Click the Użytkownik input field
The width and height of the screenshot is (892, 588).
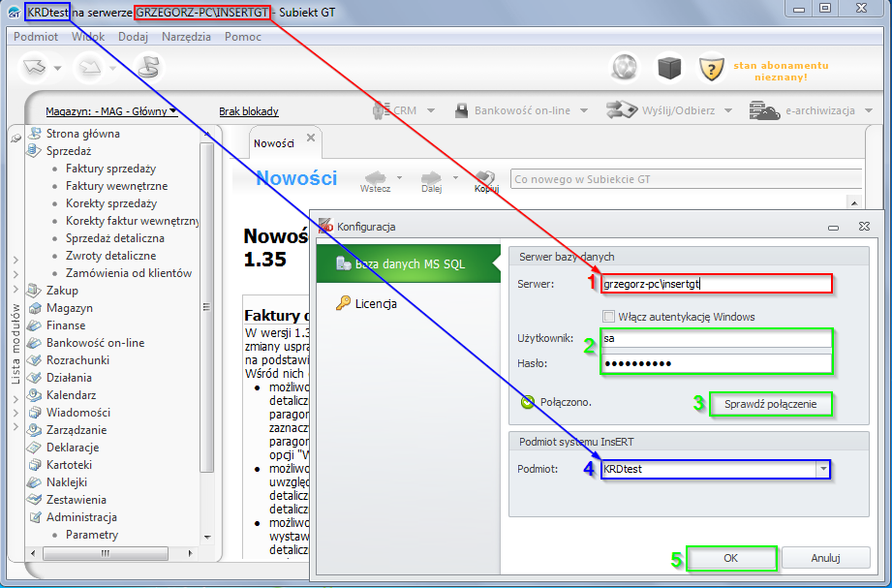point(717,338)
